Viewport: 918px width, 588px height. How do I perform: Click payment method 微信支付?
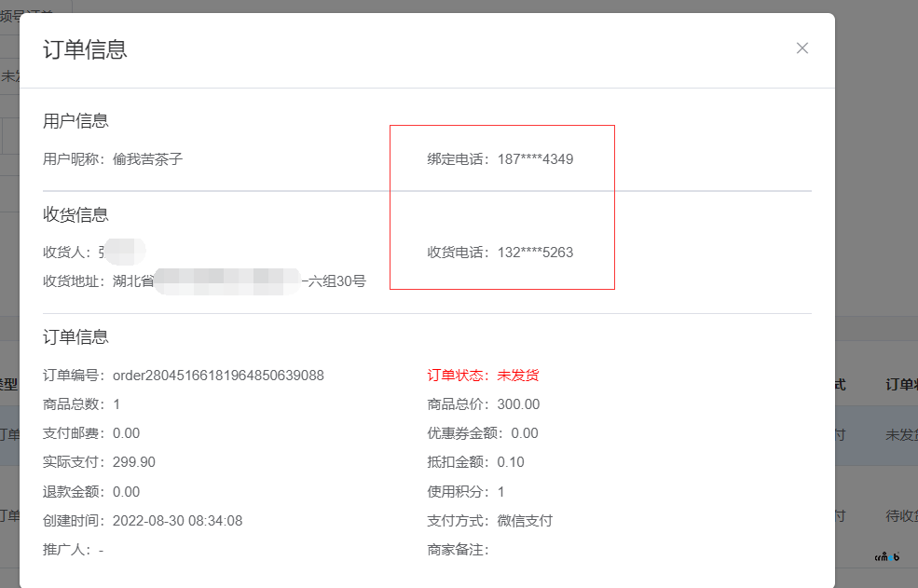click(x=525, y=521)
